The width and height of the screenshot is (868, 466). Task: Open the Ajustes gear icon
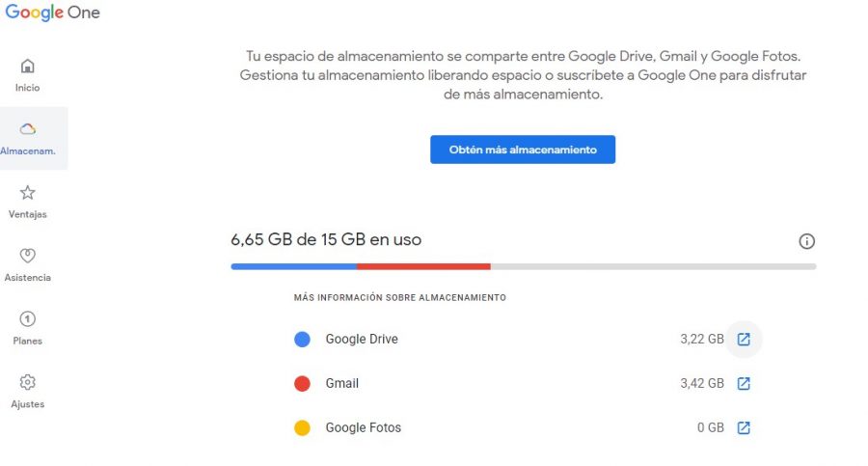point(27,382)
